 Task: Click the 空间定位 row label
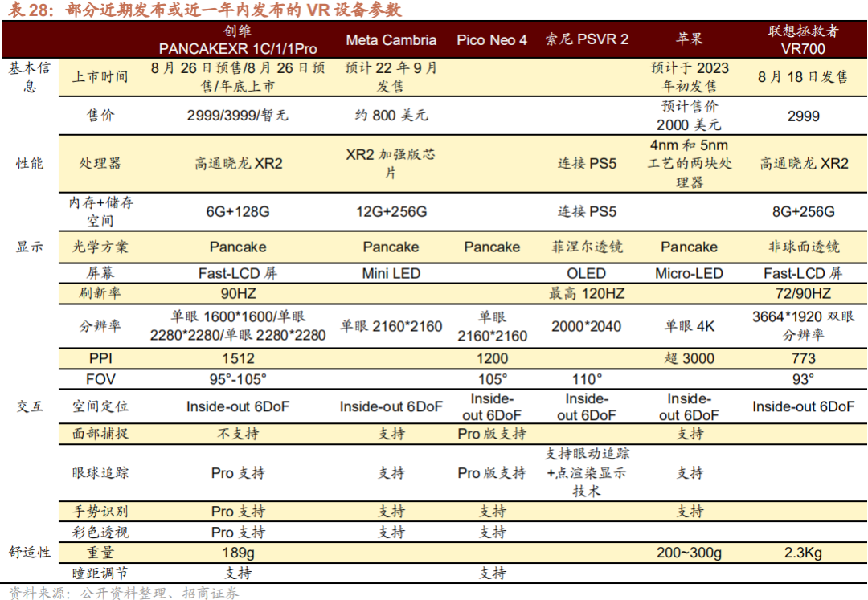100,406
